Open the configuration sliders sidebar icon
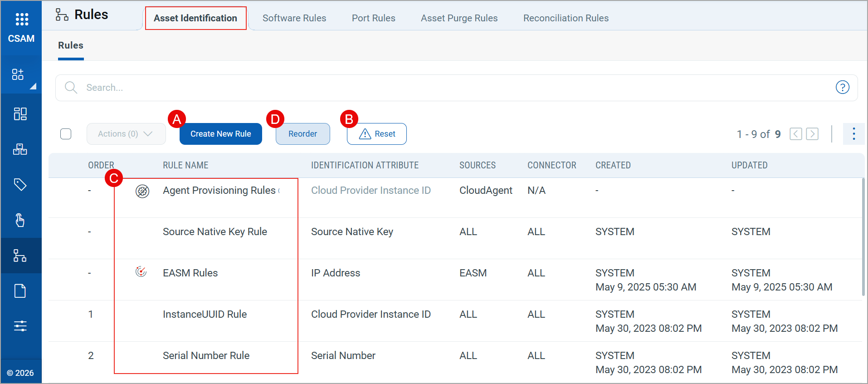The width and height of the screenshot is (868, 384). (x=20, y=326)
